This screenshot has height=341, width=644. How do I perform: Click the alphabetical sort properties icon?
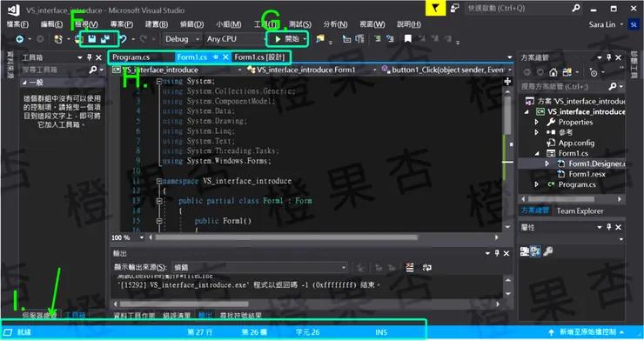click(x=535, y=251)
